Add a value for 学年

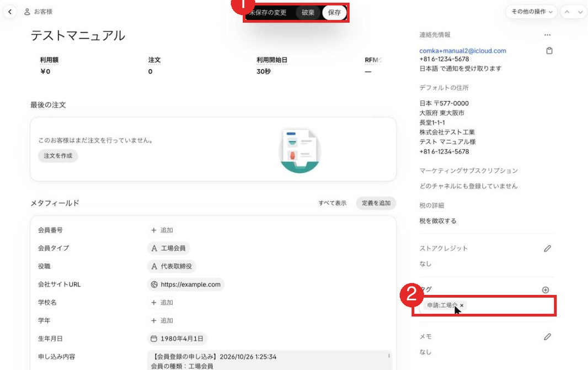[162, 320]
